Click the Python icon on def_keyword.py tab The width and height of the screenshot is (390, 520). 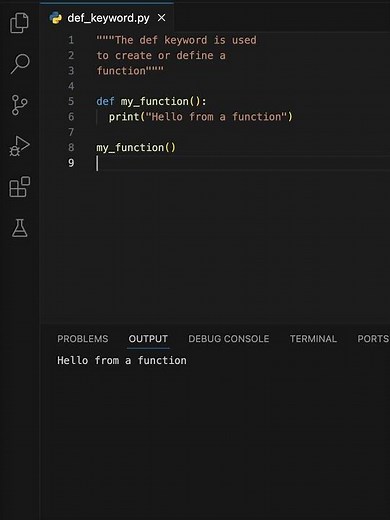coord(56,18)
